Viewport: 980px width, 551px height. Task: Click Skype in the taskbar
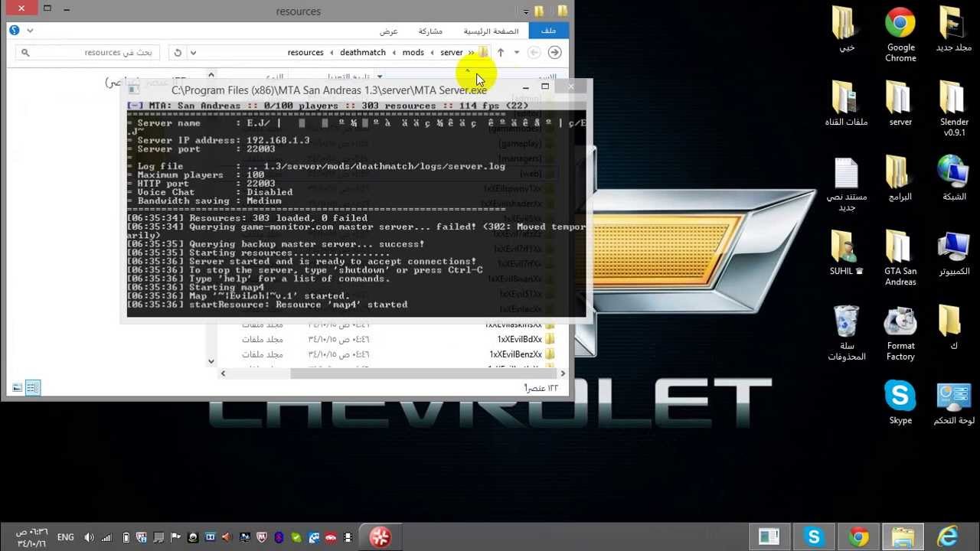point(814,536)
